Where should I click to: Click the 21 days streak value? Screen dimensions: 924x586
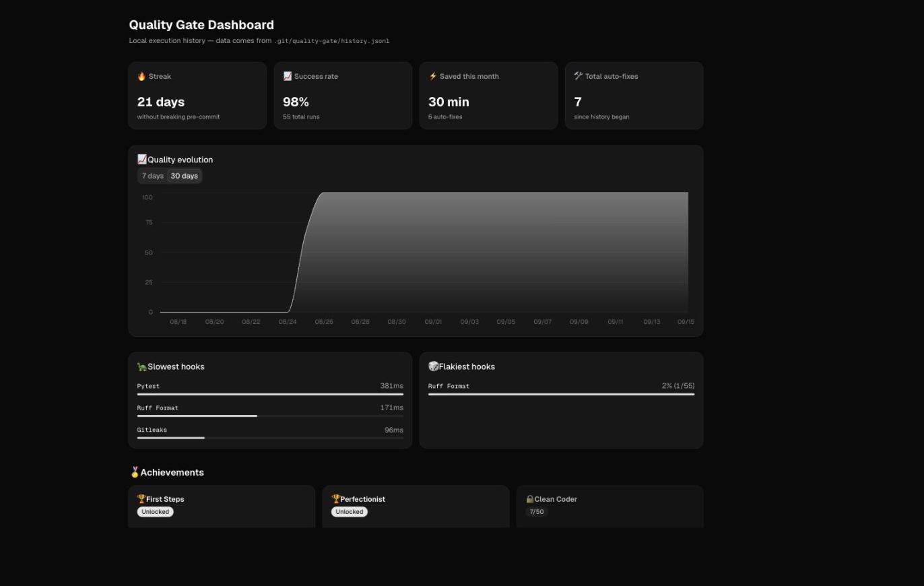(x=161, y=102)
